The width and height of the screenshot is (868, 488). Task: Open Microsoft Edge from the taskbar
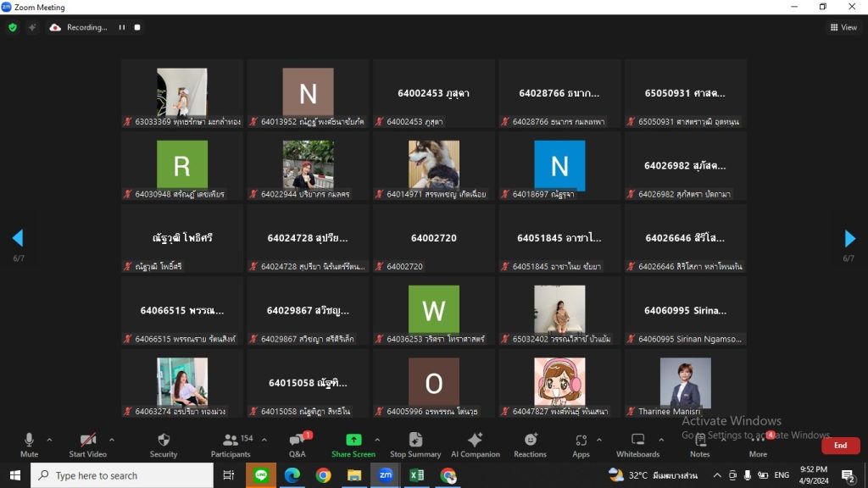(292, 475)
